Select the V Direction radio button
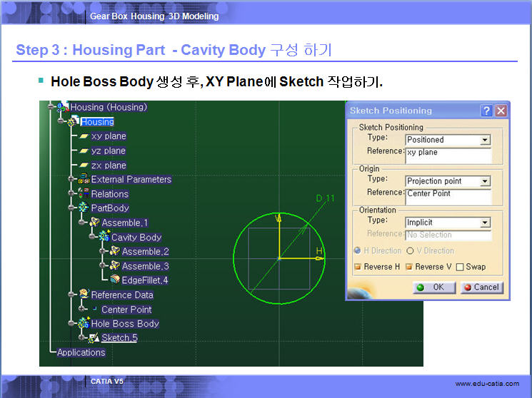Image resolution: width=532 pixels, height=398 pixels. 410,251
